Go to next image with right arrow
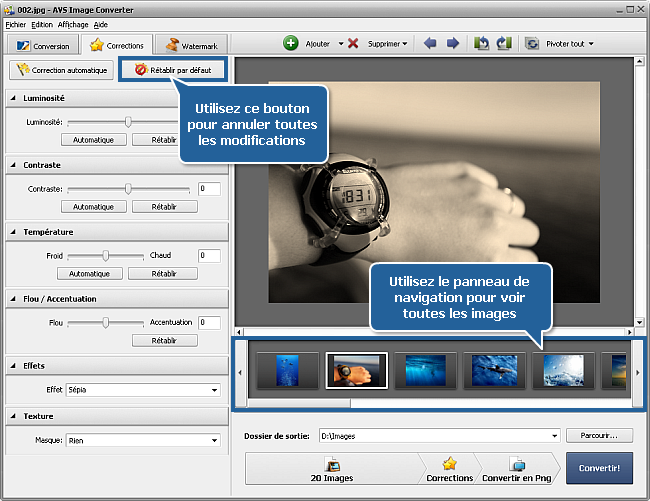 [x=452, y=44]
